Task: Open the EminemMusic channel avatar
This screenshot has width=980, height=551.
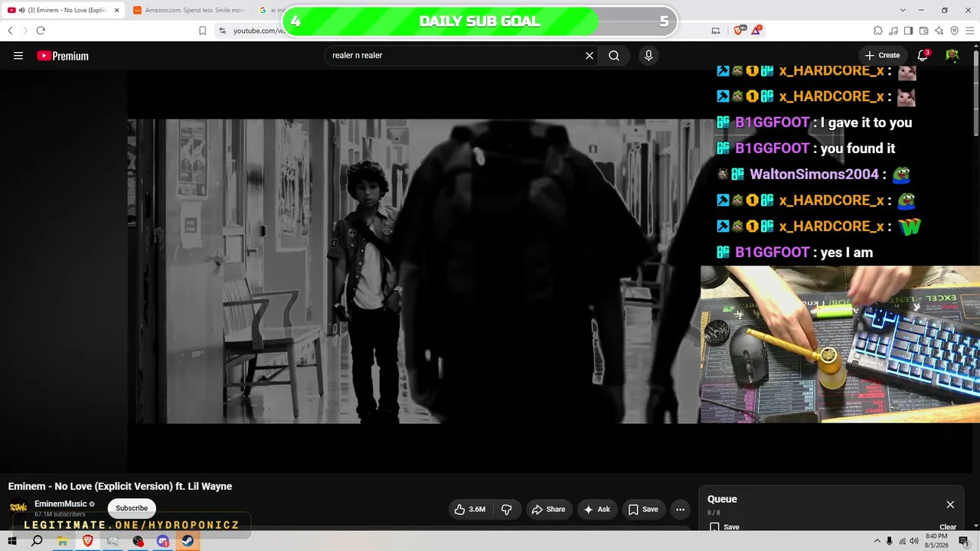Action: [x=18, y=507]
